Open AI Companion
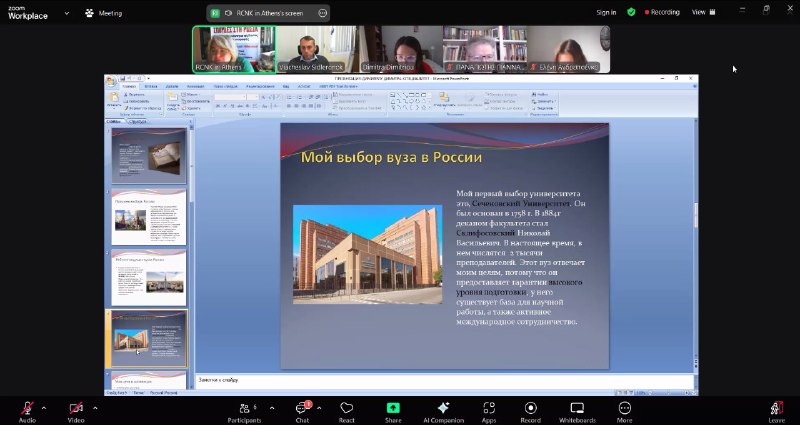This screenshot has height=425, width=800. click(x=443, y=412)
